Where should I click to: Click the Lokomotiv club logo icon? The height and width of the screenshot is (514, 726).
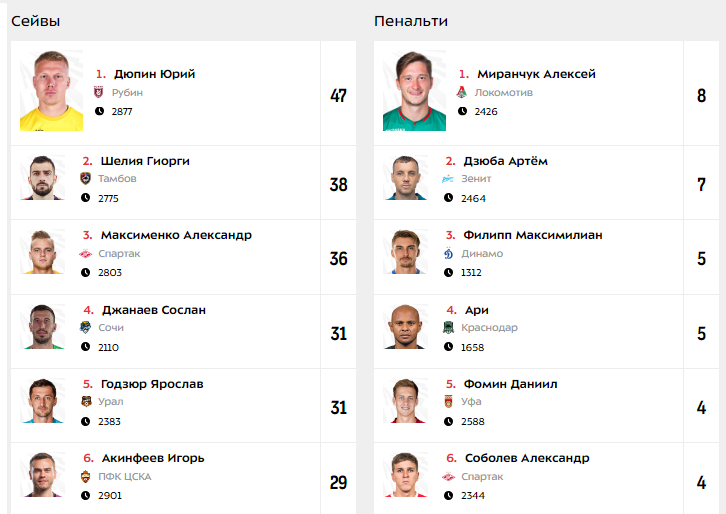[462, 92]
